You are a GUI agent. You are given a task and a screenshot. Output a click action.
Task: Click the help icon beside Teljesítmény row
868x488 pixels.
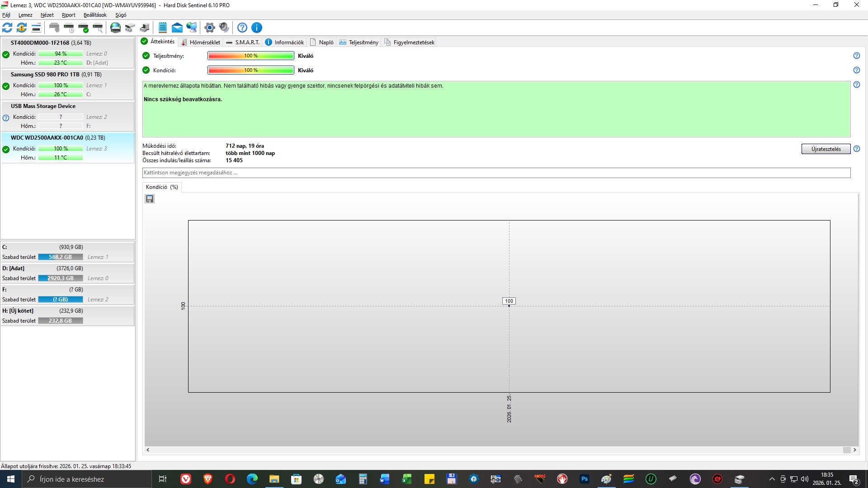coord(856,56)
